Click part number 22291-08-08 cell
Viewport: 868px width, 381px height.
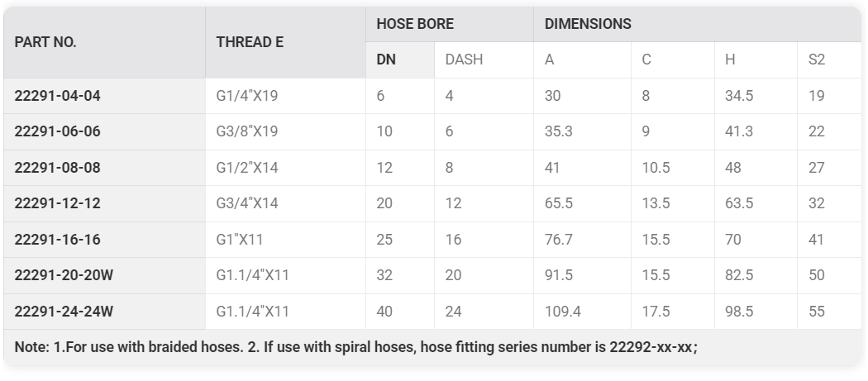pyautogui.click(x=57, y=168)
